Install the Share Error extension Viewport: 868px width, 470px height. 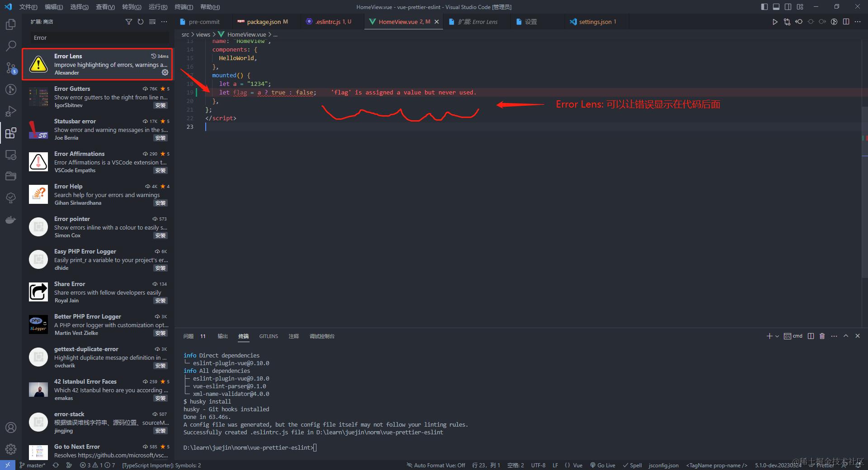tap(160, 301)
